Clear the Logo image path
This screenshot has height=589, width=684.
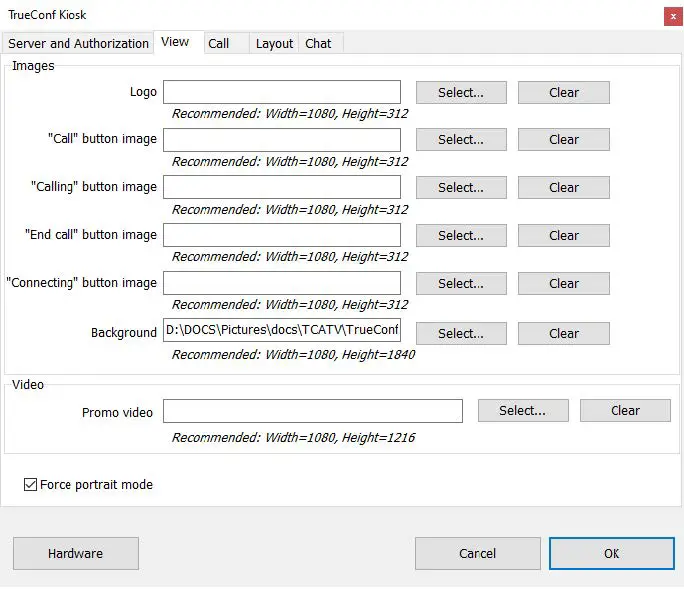(x=564, y=92)
